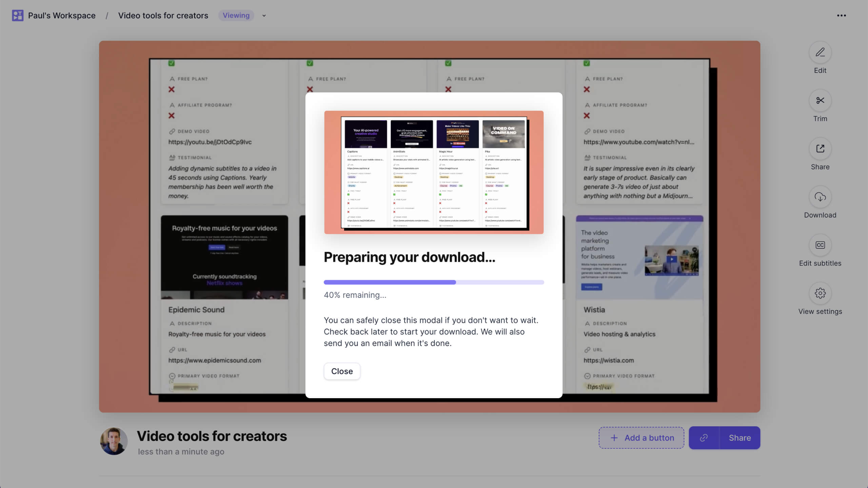Viewport: 868px width, 488px height.
Task: Click Video tools for creators breadcrumb
Action: [x=163, y=16]
